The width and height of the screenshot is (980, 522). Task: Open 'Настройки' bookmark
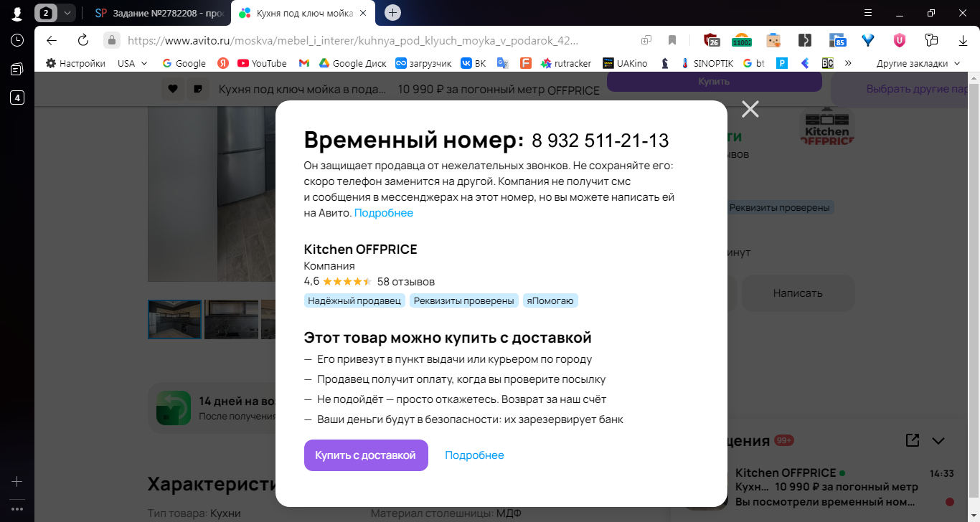pyautogui.click(x=76, y=63)
